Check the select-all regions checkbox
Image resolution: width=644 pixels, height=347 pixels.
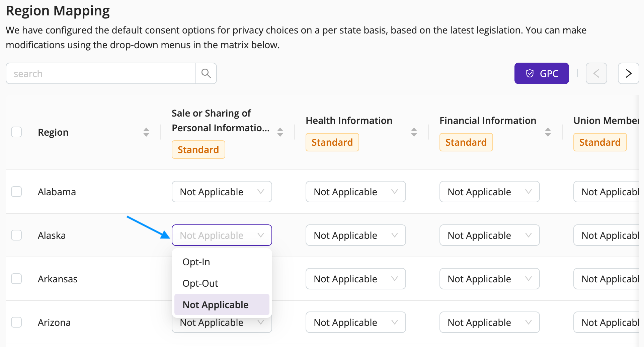pos(16,132)
